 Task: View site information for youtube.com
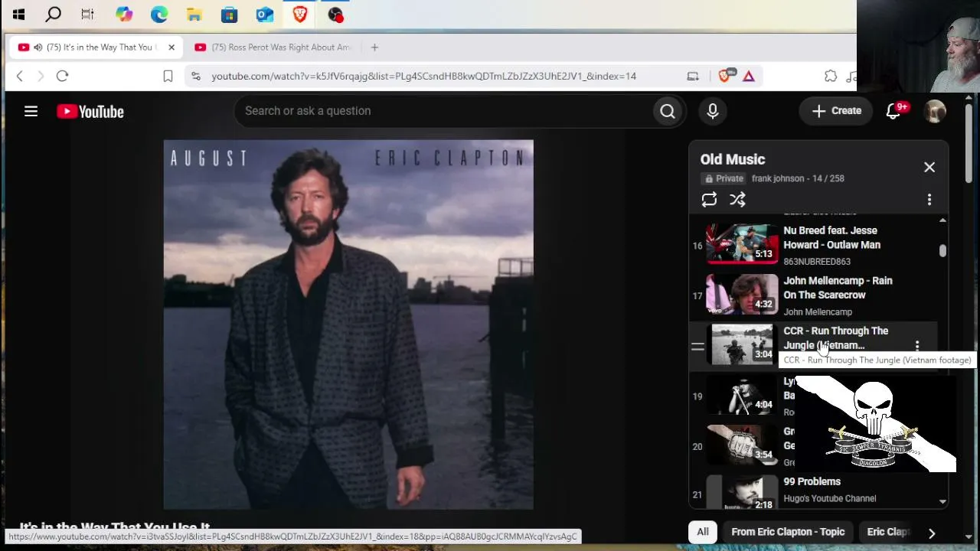(196, 76)
